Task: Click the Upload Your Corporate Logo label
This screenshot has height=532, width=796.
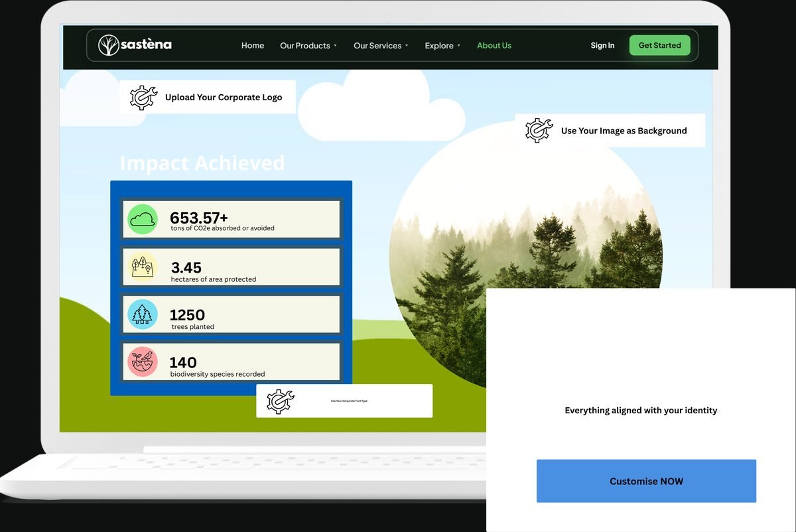Action: [224, 97]
